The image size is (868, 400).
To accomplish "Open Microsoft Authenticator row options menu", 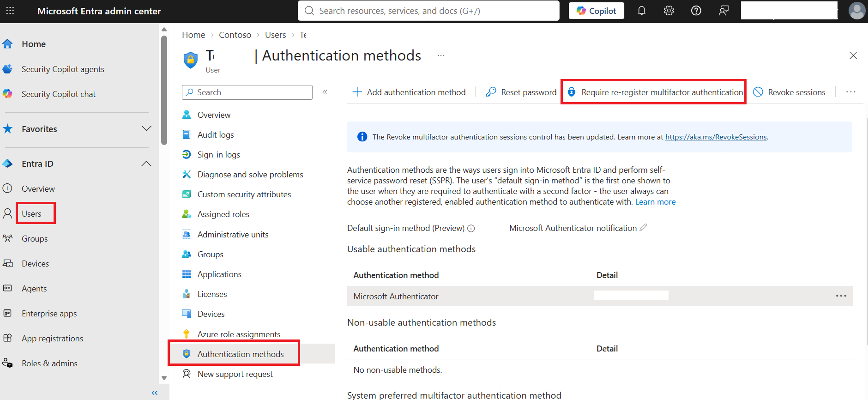I will [841, 296].
